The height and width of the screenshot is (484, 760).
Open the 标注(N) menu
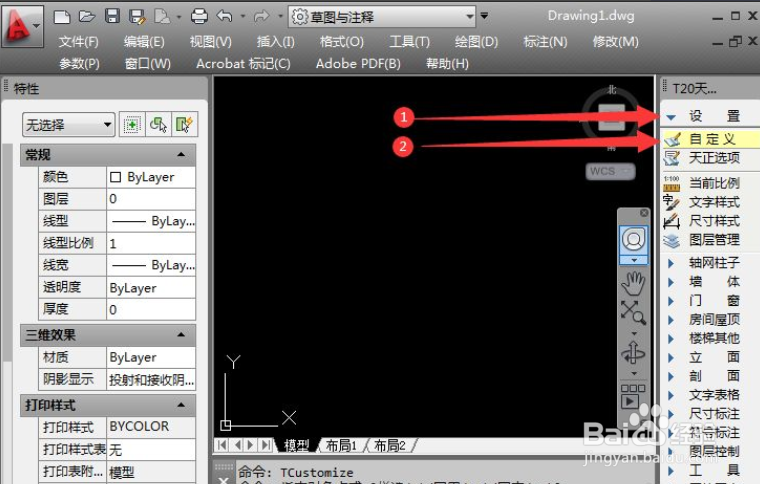545,42
